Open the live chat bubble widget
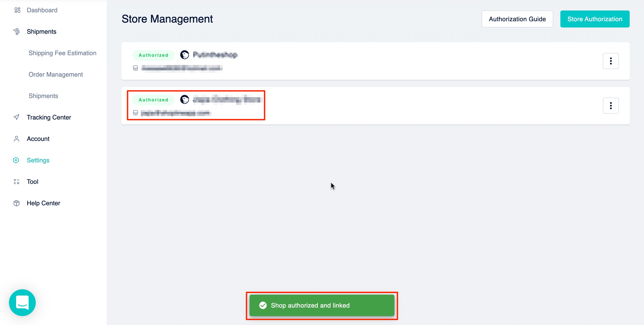This screenshot has width=644, height=325. (22, 302)
